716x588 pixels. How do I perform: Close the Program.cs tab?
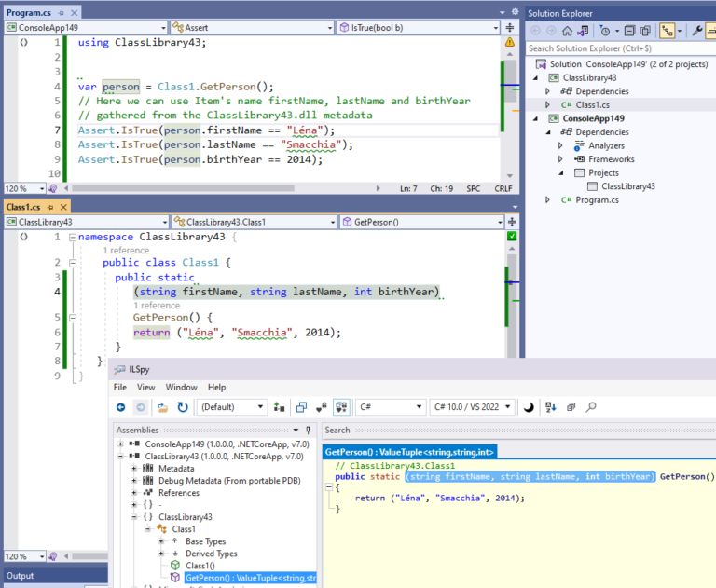coord(74,13)
